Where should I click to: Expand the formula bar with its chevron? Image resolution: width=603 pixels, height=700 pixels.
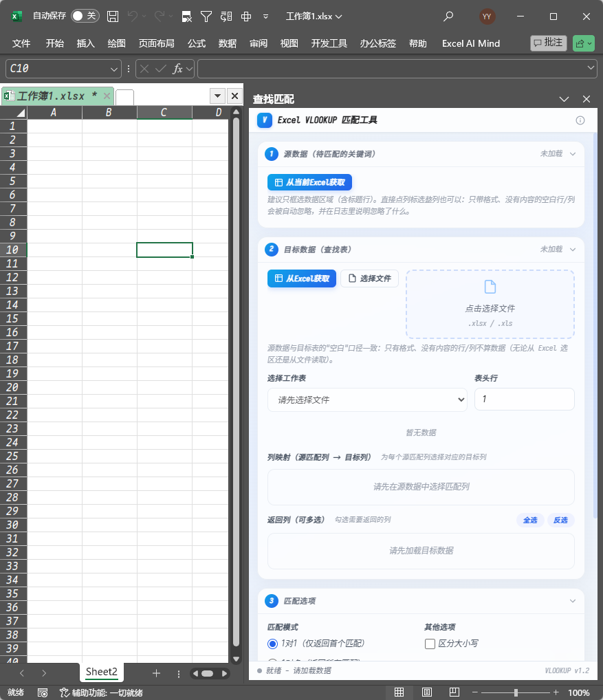coord(591,68)
